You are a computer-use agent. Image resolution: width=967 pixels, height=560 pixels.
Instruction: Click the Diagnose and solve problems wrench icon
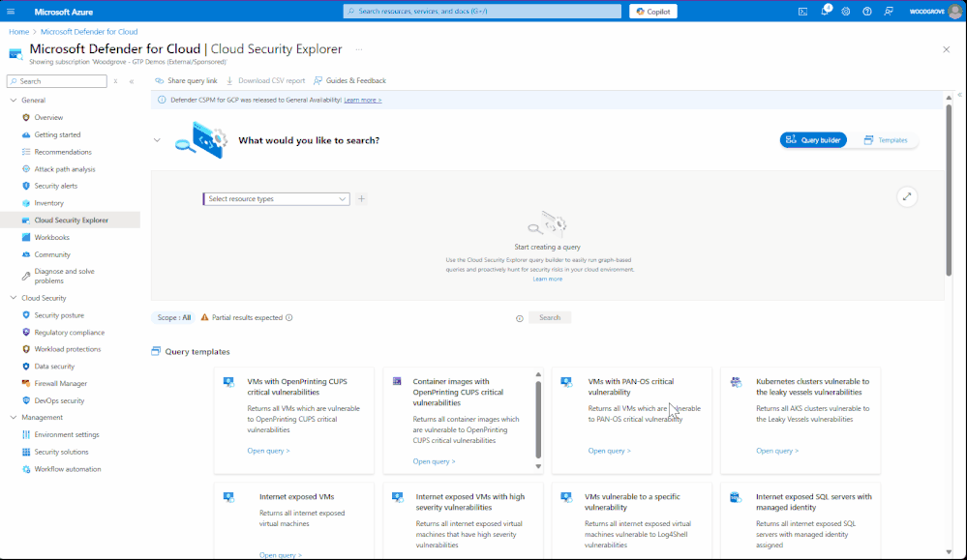26,276
